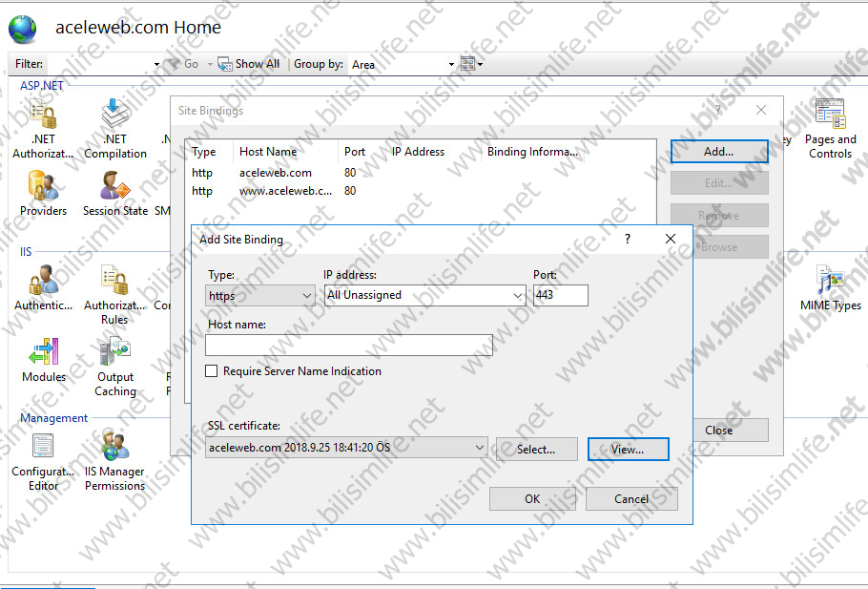Click the Binding Informa... column header
This screenshot has height=589, width=868.
(532, 152)
